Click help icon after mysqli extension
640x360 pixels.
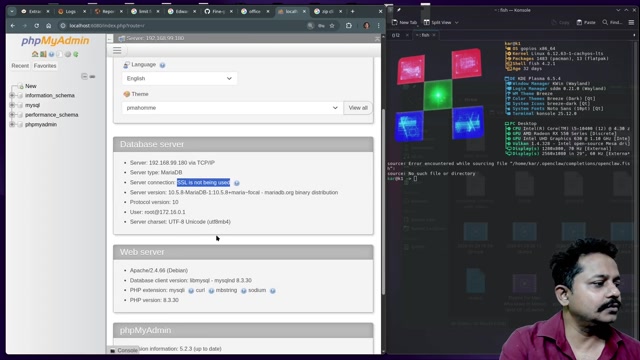pos(191,291)
